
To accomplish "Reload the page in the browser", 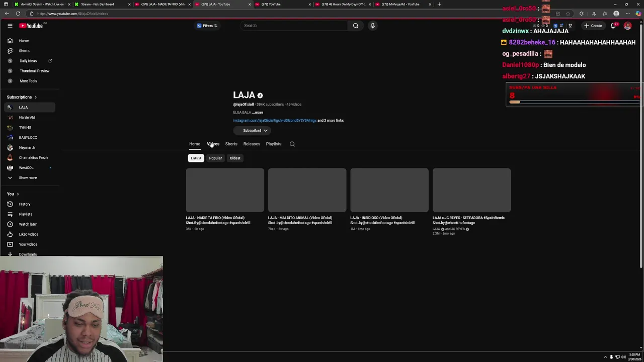I will 18,14.
